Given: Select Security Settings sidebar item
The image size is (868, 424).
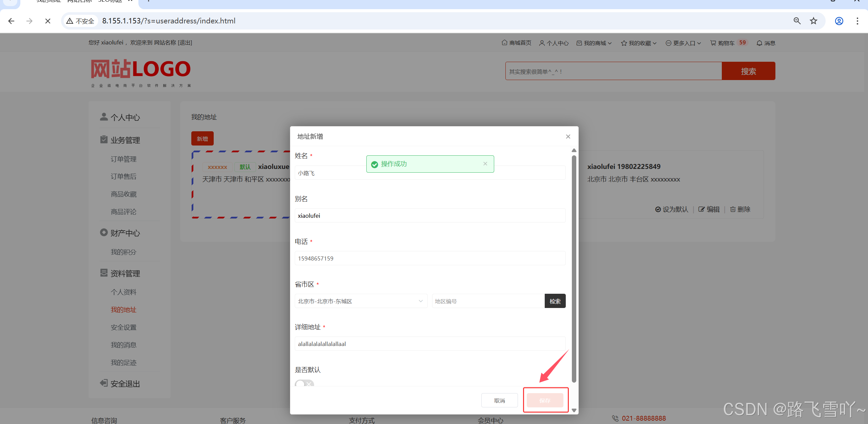Looking at the screenshot, I should [123, 327].
